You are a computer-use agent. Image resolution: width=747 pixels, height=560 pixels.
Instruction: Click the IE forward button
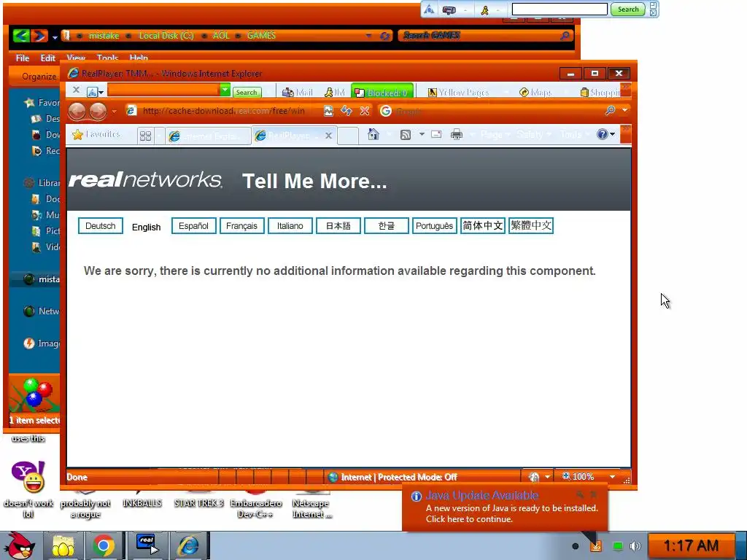98,112
